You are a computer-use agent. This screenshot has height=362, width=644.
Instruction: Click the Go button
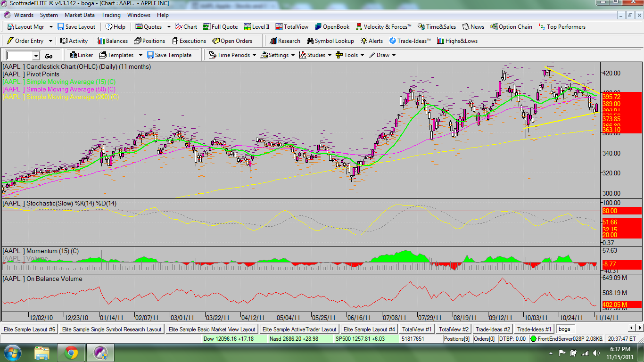point(49,56)
